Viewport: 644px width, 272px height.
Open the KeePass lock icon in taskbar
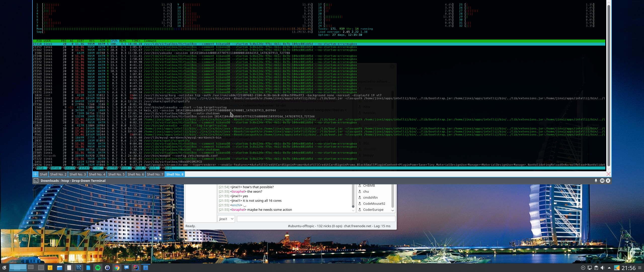107,268
